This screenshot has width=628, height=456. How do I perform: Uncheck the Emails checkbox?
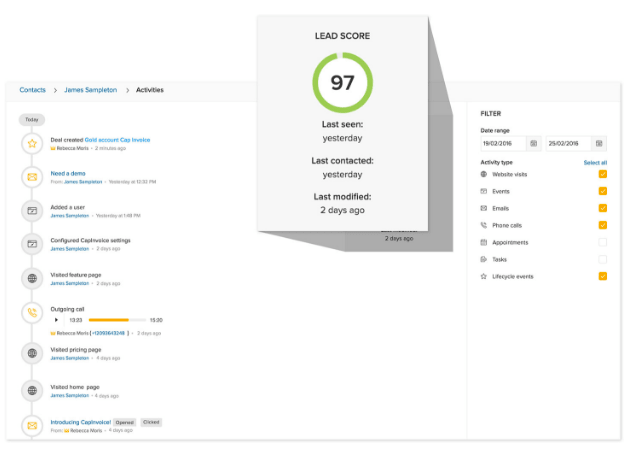point(602,208)
